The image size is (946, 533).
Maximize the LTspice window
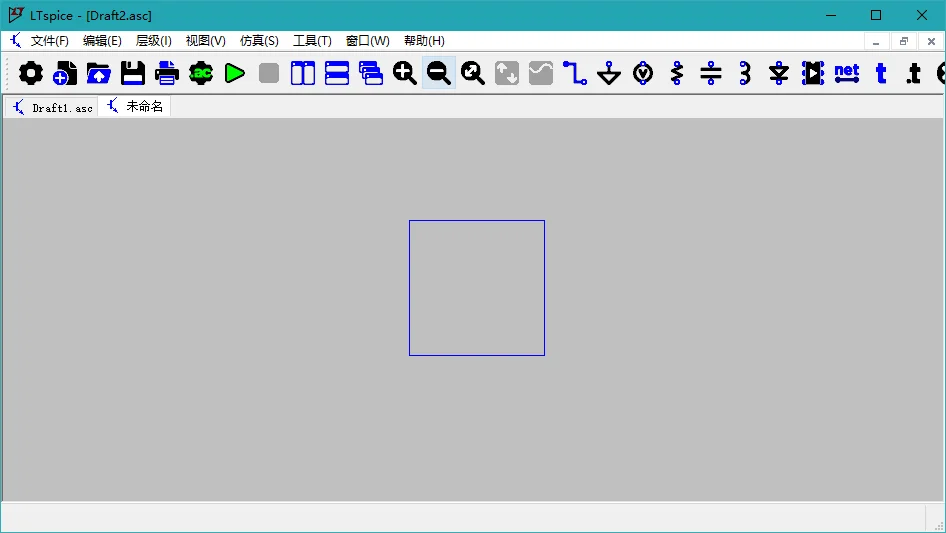[x=876, y=15]
